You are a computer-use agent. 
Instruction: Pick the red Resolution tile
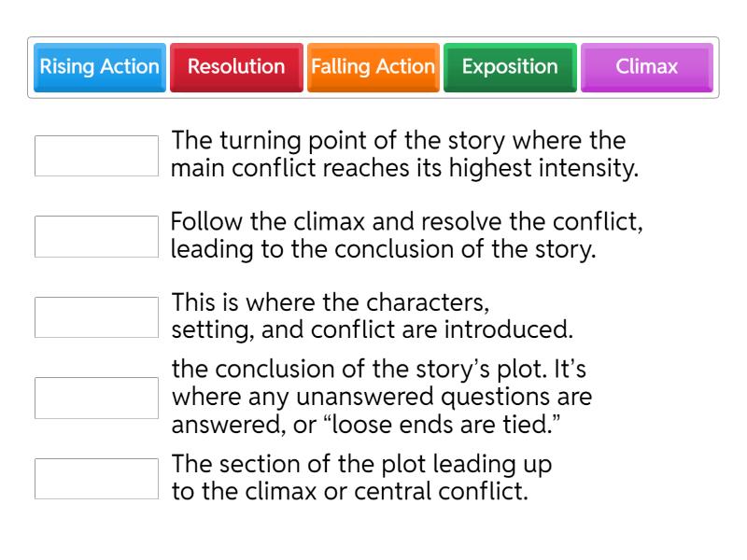click(236, 67)
